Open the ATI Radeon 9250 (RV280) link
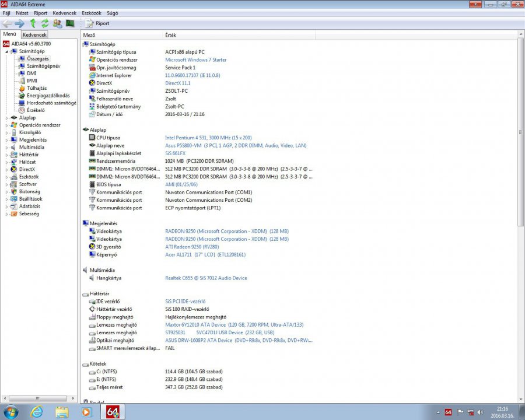The height and width of the screenshot is (420, 525). pos(192,247)
